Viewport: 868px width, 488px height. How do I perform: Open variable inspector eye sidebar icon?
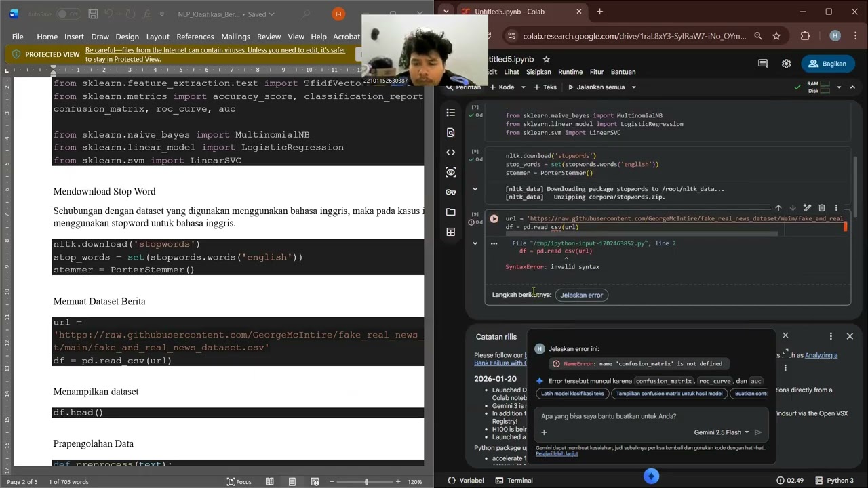(451, 172)
